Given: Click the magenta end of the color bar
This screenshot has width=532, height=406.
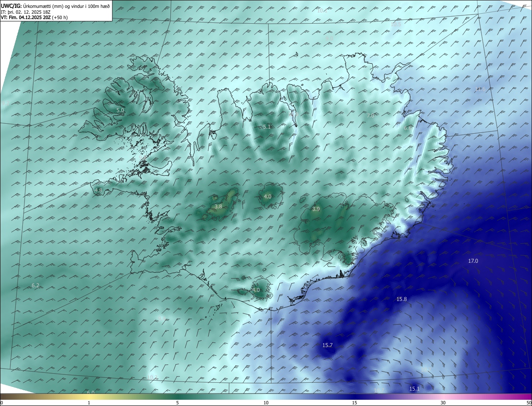Looking at the screenshot, I should click(x=528, y=396).
